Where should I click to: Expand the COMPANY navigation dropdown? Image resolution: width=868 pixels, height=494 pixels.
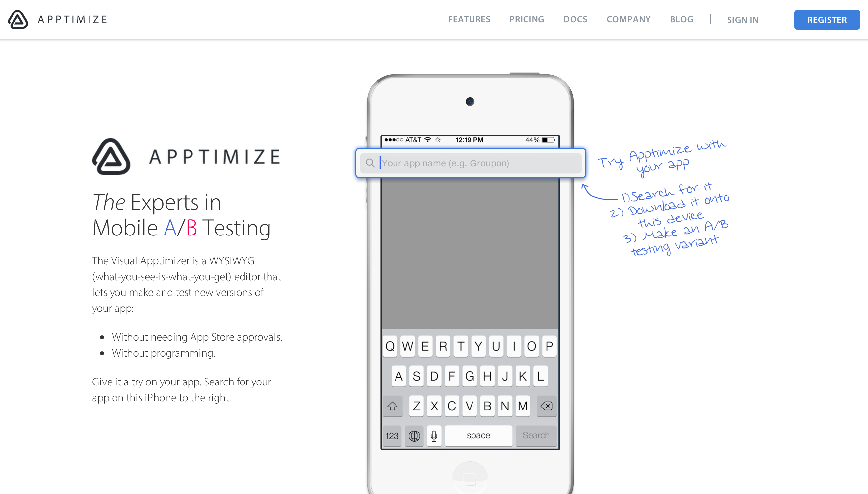point(628,19)
